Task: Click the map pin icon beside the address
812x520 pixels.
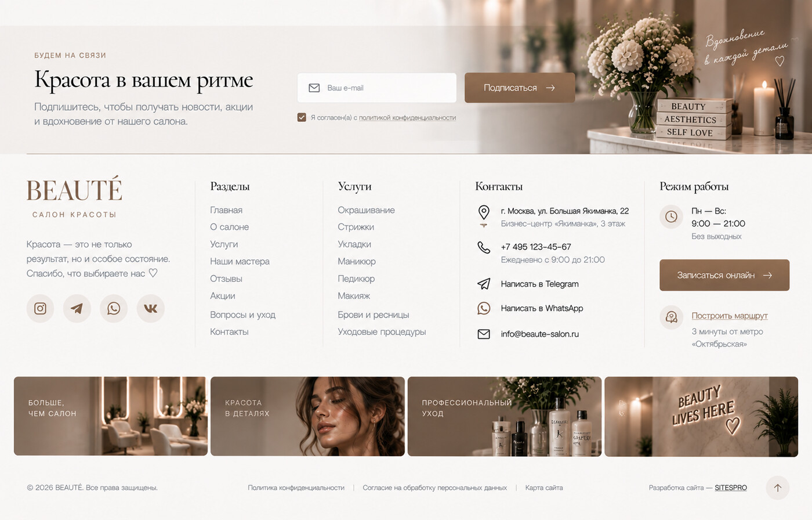Action: point(484,213)
